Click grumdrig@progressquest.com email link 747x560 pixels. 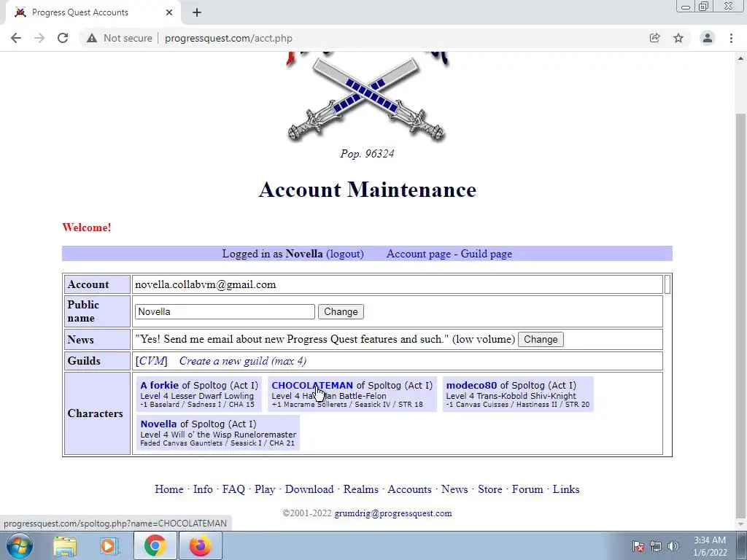(x=393, y=513)
